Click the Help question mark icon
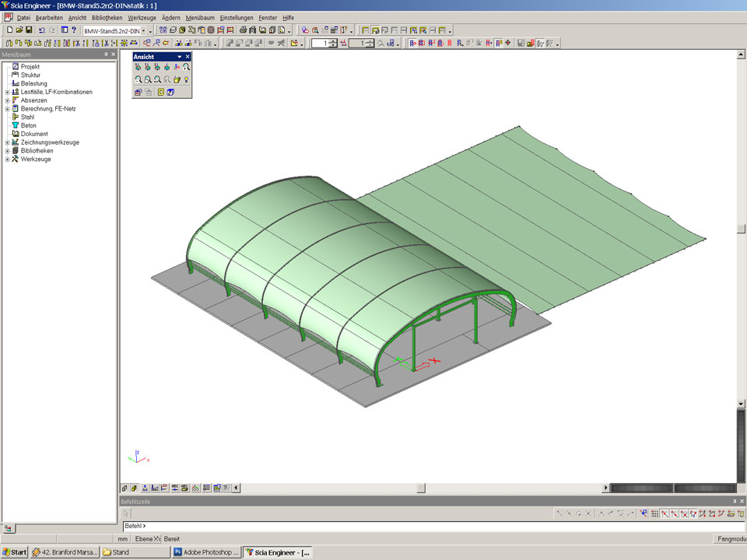The image size is (747, 560). click(74, 30)
